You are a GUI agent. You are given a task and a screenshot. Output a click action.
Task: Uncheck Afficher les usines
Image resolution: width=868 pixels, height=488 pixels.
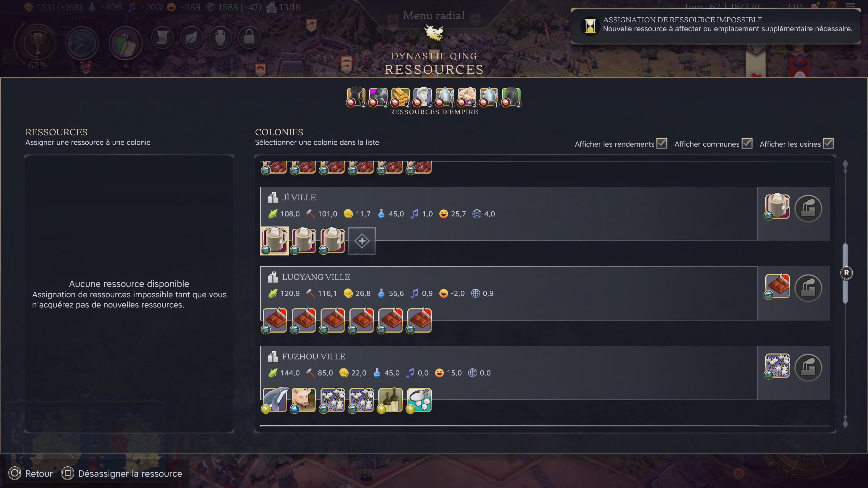pos(828,143)
